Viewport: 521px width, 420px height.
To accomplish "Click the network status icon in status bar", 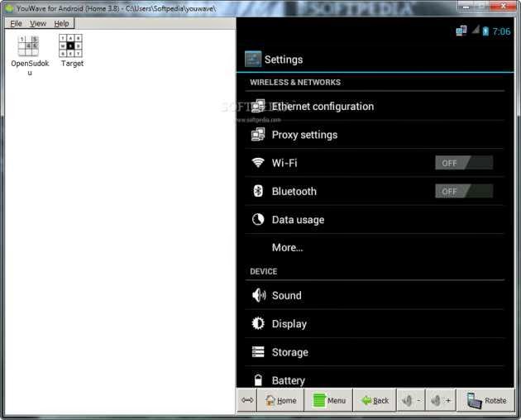I will tap(461, 31).
